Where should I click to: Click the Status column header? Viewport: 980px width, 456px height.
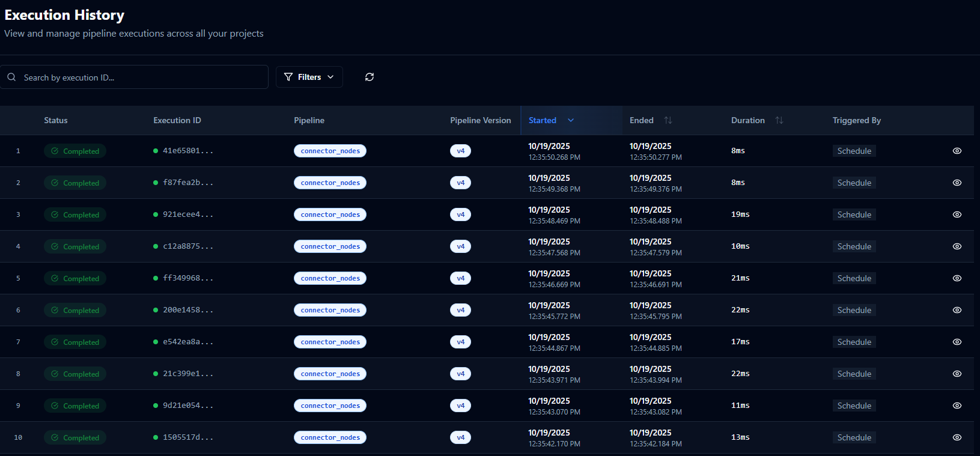tap(56, 120)
